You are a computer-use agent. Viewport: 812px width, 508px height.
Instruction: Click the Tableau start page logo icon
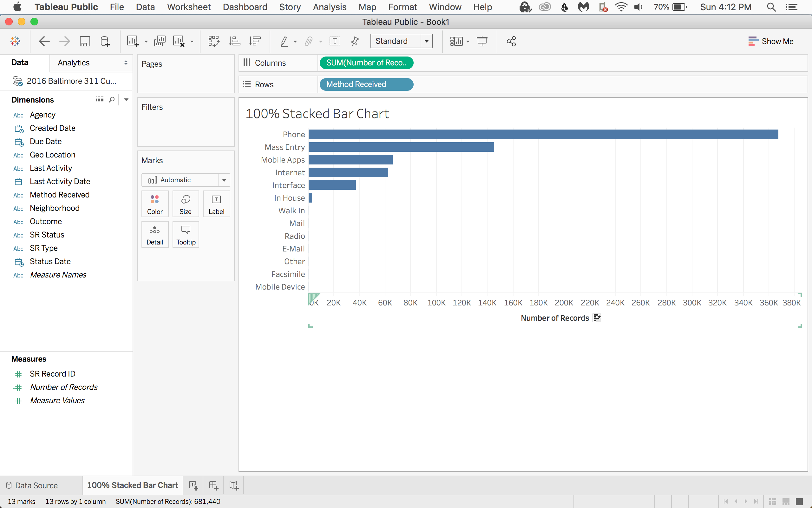click(16, 41)
